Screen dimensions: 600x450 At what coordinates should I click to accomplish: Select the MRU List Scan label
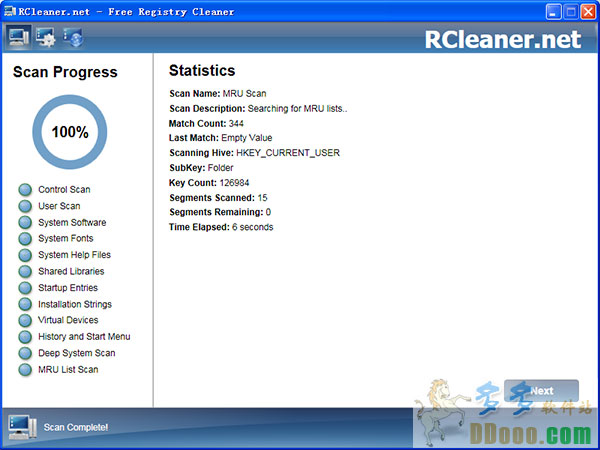coord(68,370)
